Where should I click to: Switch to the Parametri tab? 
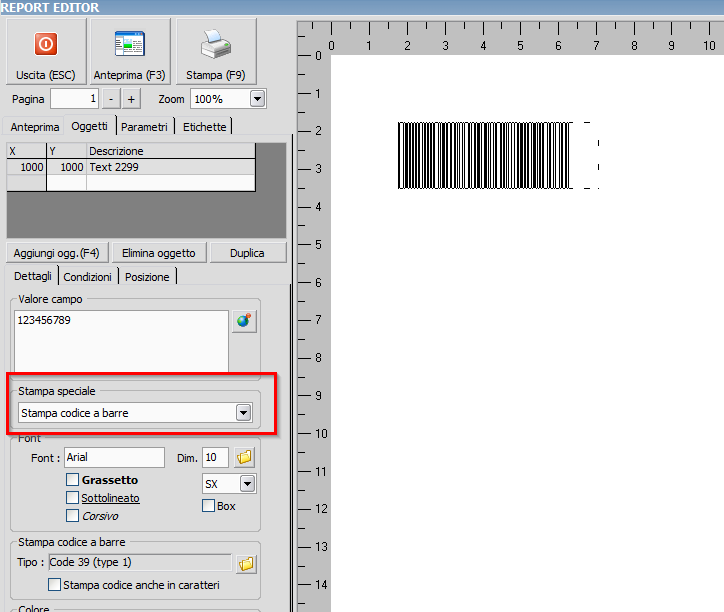click(x=145, y=127)
